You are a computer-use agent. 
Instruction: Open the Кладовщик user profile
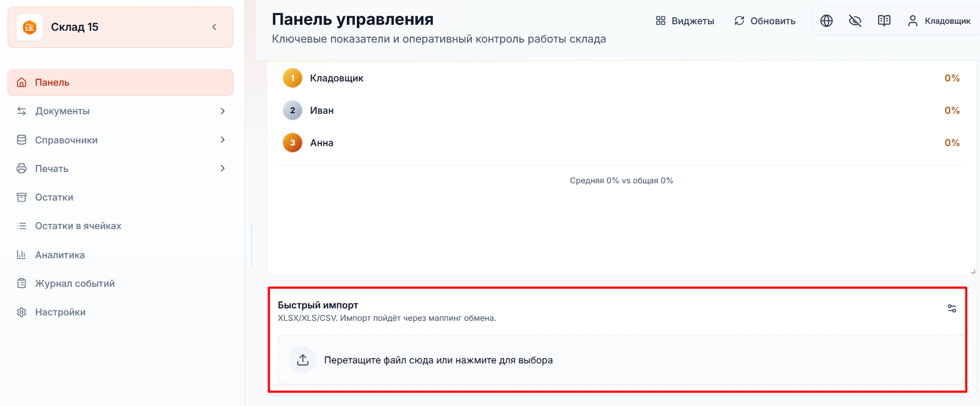(939, 21)
